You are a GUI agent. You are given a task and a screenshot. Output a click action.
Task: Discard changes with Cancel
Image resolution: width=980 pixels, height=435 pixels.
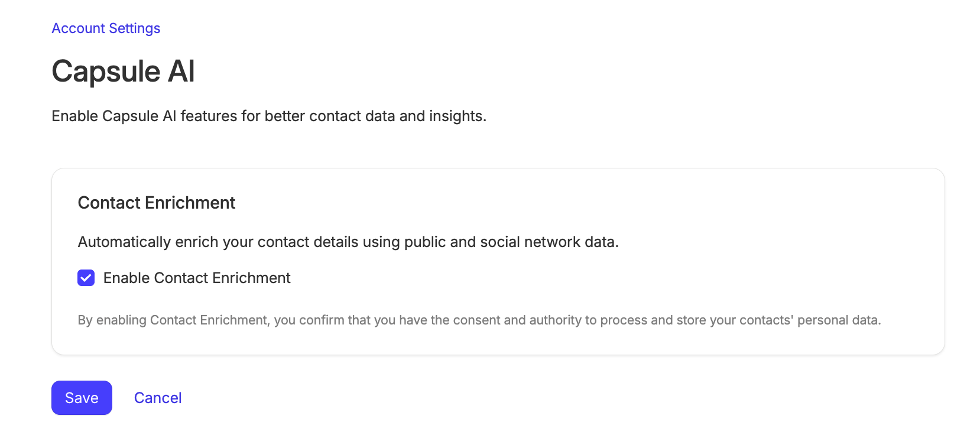(158, 398)
